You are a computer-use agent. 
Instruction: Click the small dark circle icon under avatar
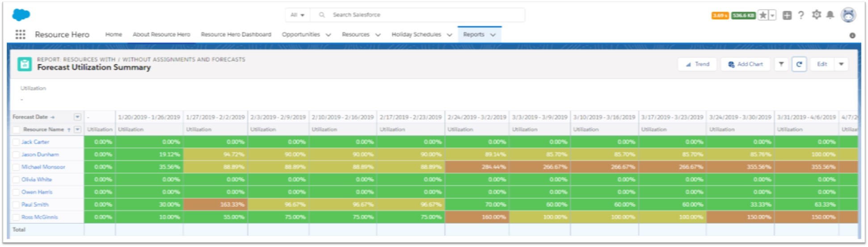[x=852, y=35]
